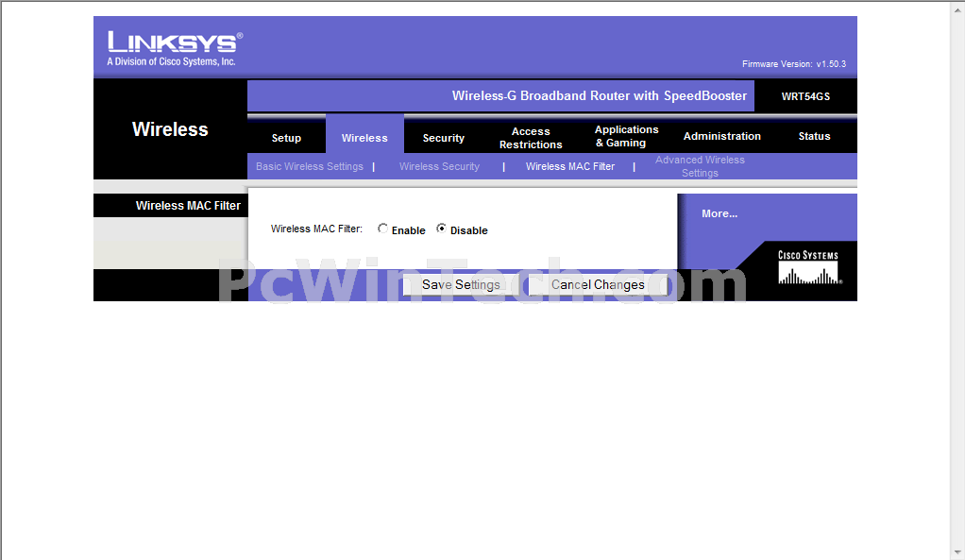Click the More... help link

click(x=720, y=213)
